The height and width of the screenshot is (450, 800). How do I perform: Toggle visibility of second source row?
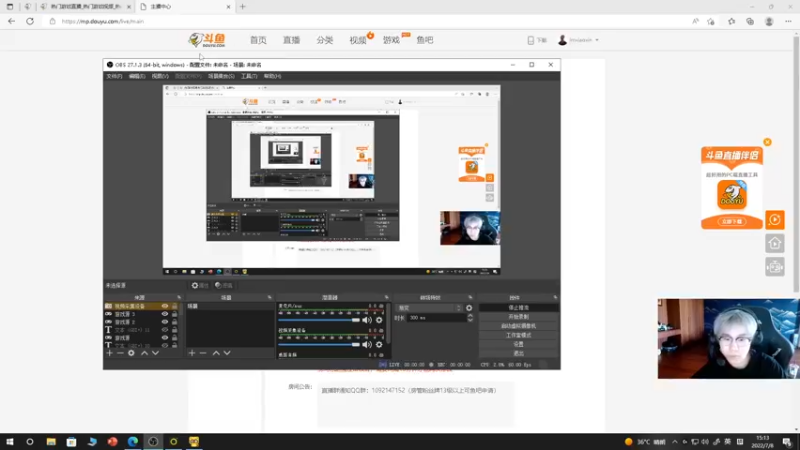click(165, 314)
